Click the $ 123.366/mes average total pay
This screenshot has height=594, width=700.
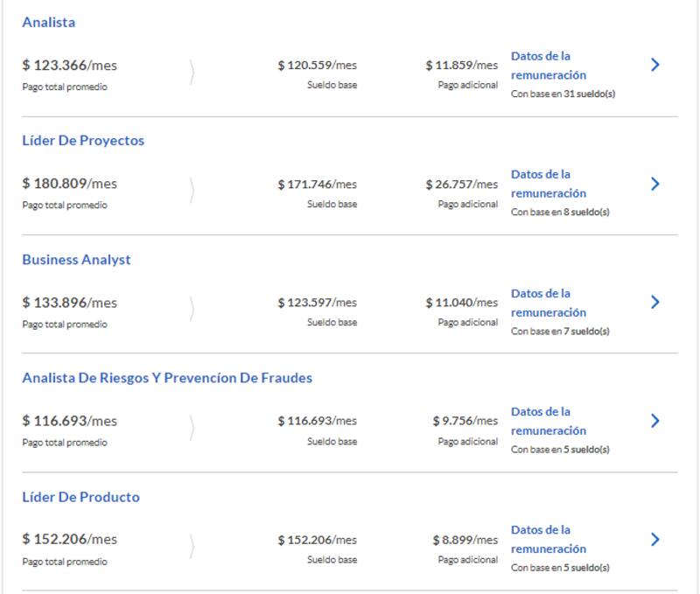pos(69,66)
